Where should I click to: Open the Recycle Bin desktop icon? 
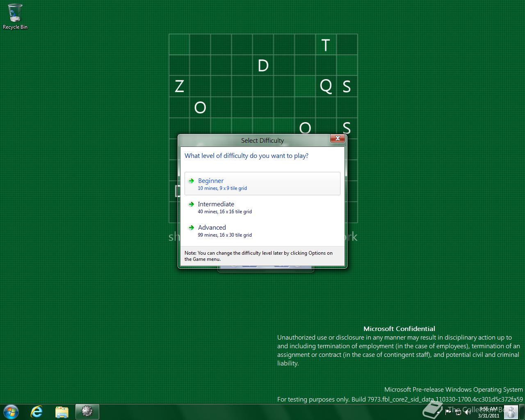pyautogui.click(x=15, y=17)
